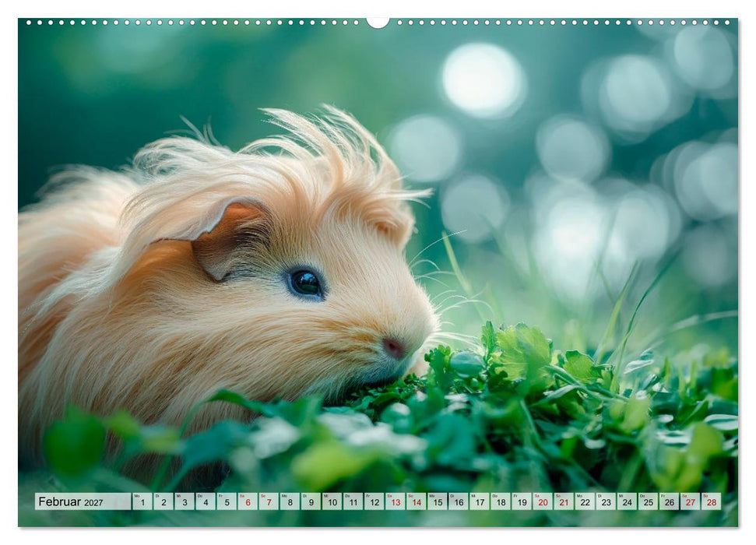Select day 11 in the calendar strip
This screenshot has height=545, width=756.
(x=353, y=501)
